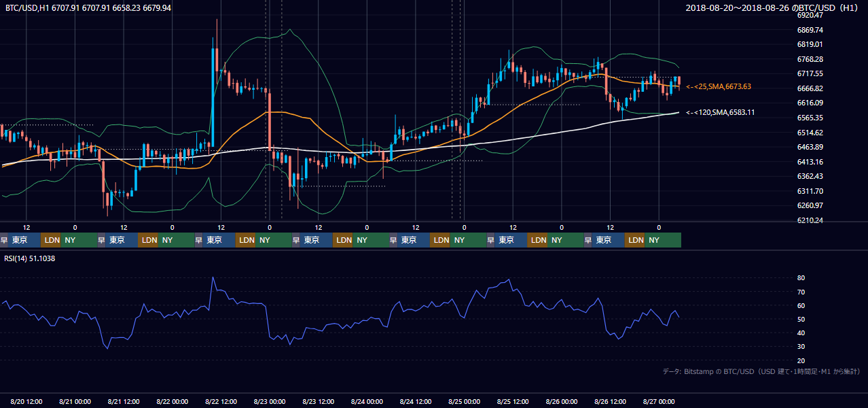The width and height of the screenshot is (868, 408).
Task: Click the 8/22 12:00 time axis label
Action: (221, 402)
